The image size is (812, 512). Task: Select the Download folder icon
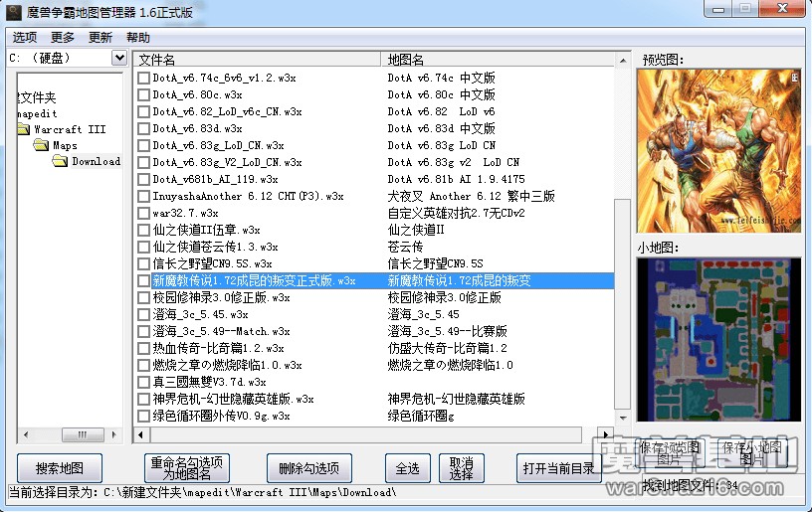click(x=60, y=161)
